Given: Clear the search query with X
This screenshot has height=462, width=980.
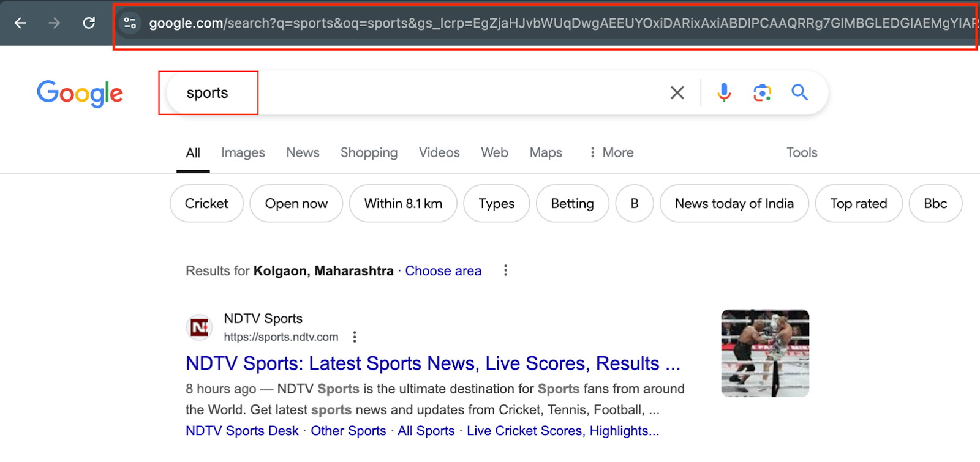Looking at the screenshot, I should pyautogui.click(x=677, y=93).
